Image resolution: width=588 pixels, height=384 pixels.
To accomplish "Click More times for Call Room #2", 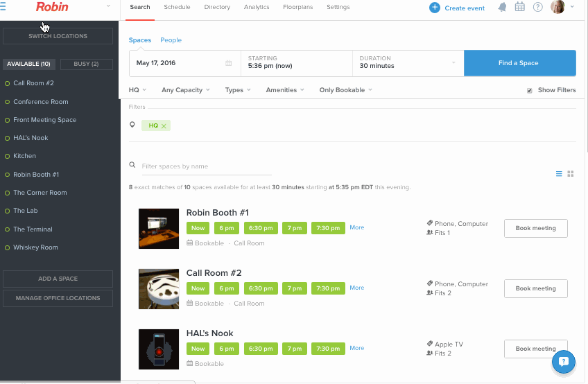I will (x=356, y=288).
